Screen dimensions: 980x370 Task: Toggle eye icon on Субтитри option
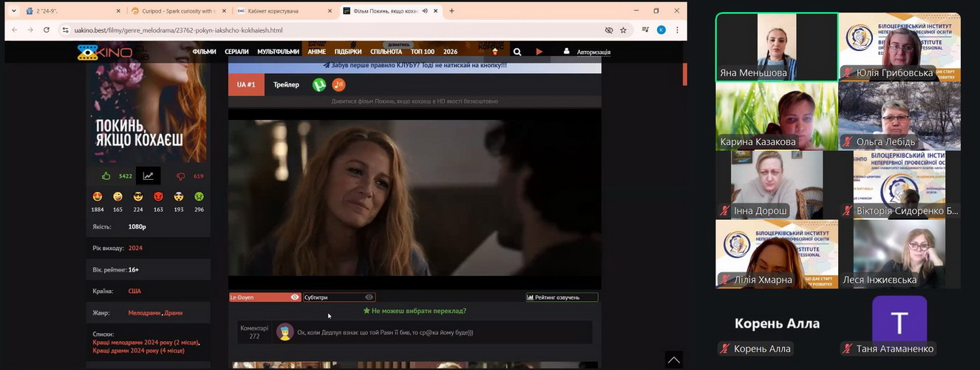370,297
